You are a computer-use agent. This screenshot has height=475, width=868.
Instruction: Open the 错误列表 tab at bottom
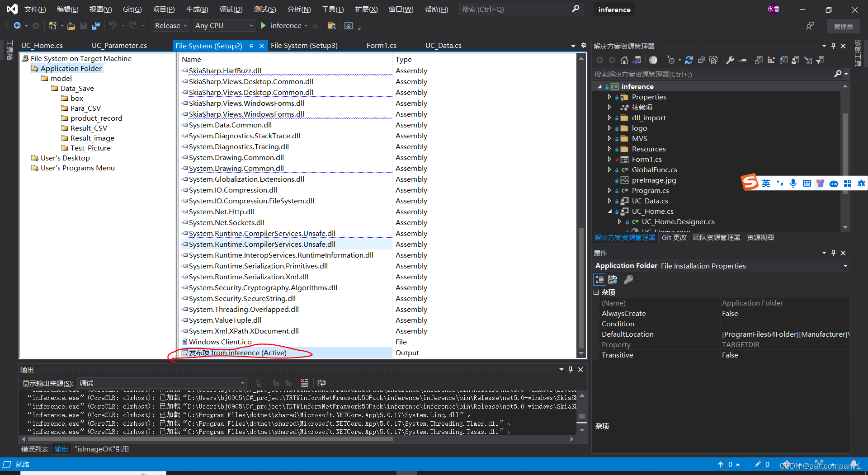coord(35,449)
